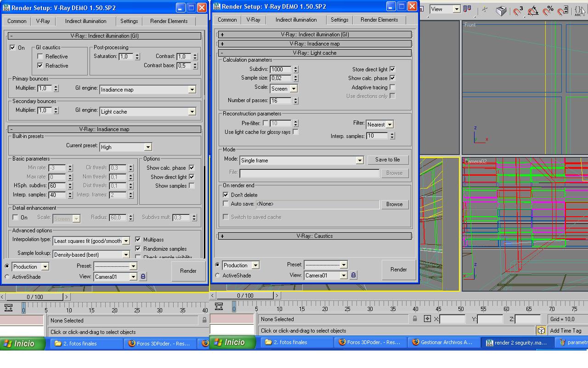Toggle the Randomize samples checkbox
This screenshot has height=368, width=588.
point(138,249)
